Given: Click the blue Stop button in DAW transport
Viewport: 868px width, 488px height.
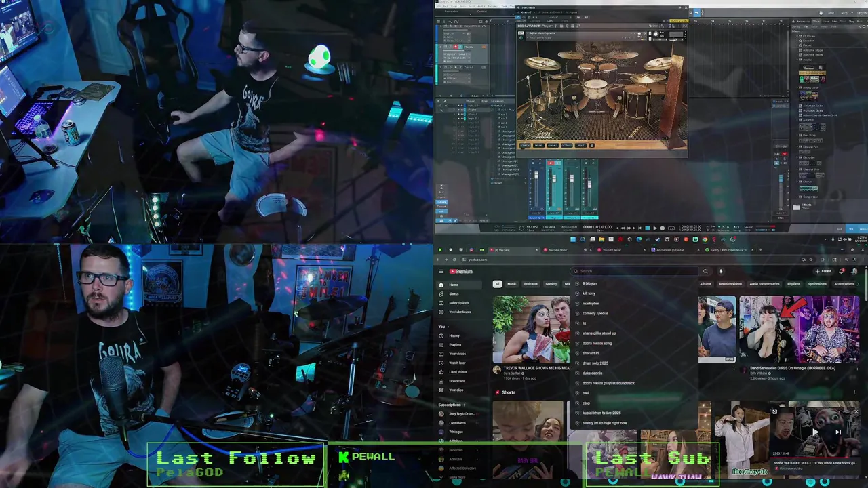Looking at the screenshot, I should coord(647,228).
